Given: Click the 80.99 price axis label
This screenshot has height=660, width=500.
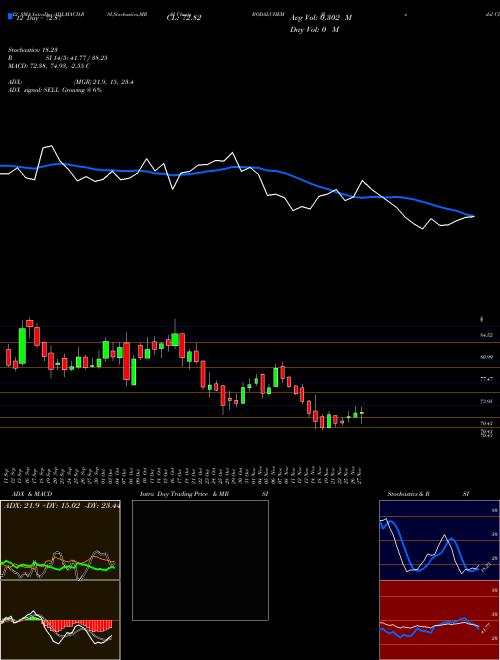Looking at the screenshot, I should 487,357.
